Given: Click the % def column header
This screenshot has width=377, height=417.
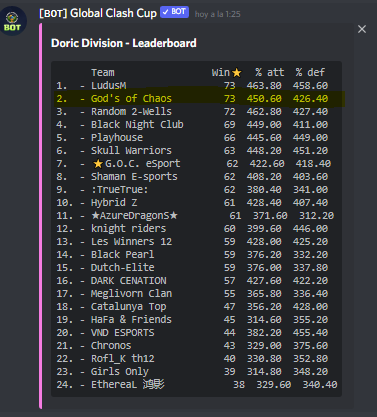Looking at the screenshot, I should pyautogui.click(x=310, y=72).
